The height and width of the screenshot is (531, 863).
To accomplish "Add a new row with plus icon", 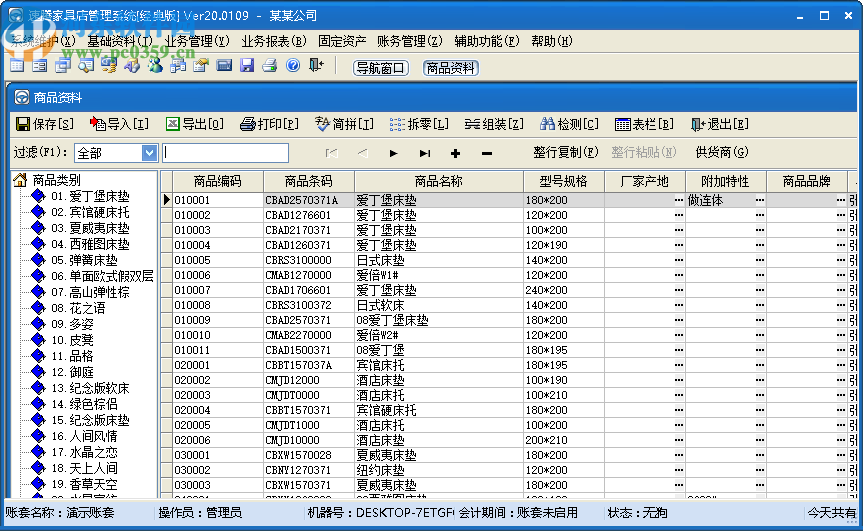I will coord(455,154).
